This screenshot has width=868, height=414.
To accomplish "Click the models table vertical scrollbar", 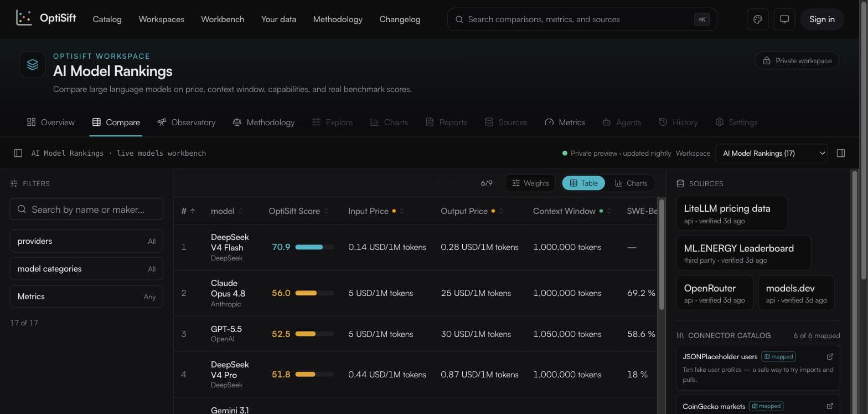I will tap(661, 255).
